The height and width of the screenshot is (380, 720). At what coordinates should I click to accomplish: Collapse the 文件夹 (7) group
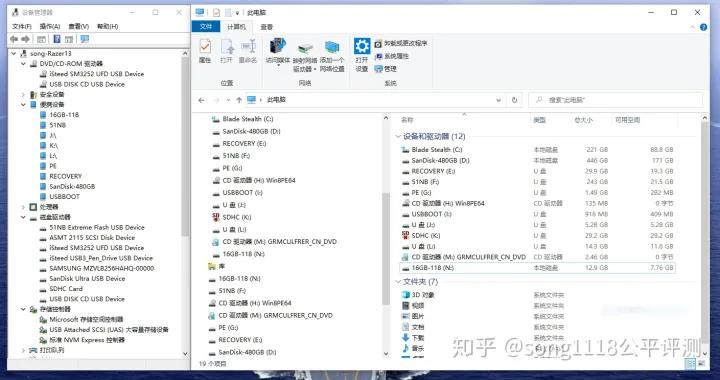coord(398,282)
